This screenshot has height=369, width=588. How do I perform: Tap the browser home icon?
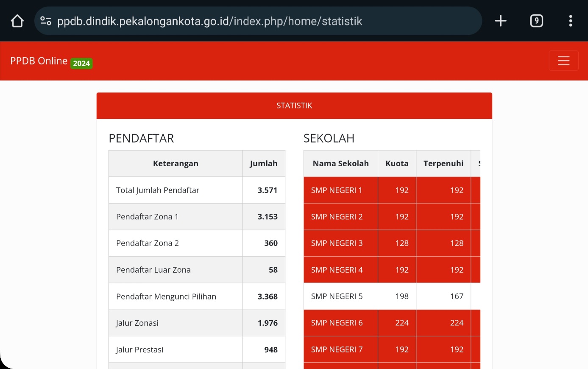pyautogui.click(x=17, y=21)
